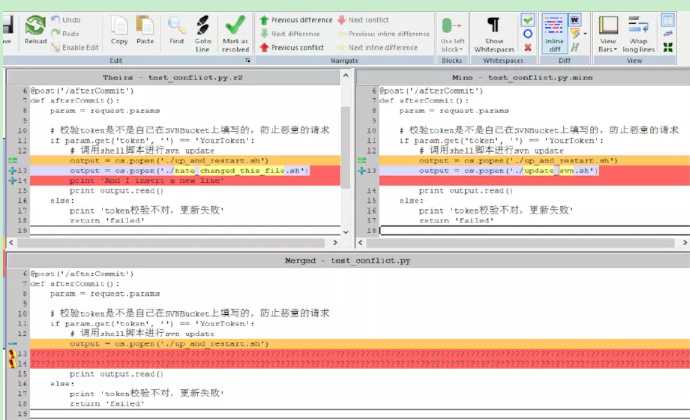Click Mine pane horizontal scroll-right arrow

[685, 243]
